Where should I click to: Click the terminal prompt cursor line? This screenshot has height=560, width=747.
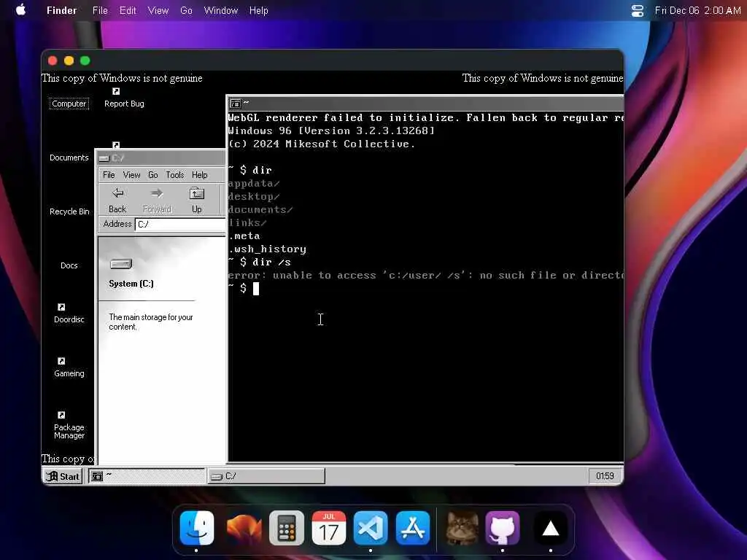coord(244,288)
